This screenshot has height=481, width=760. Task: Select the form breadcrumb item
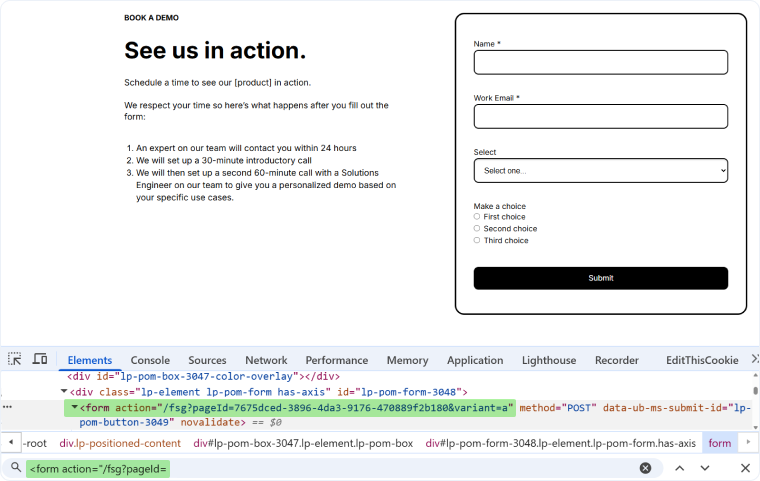click(719, 443)
